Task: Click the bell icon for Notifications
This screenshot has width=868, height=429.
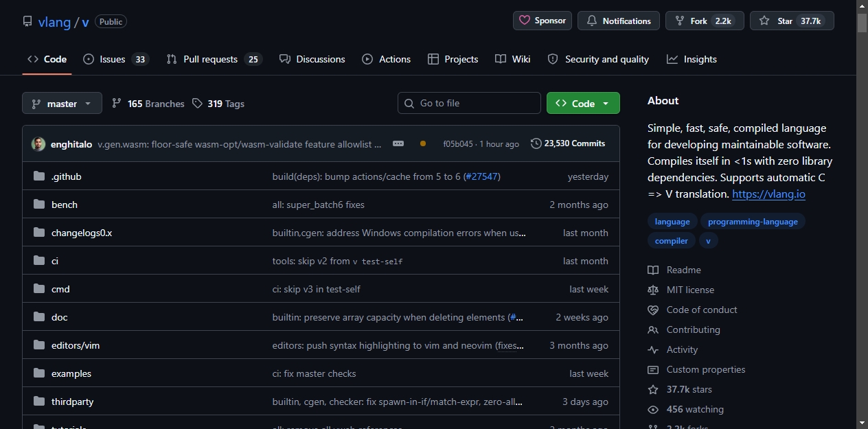Action: point(592,21)
